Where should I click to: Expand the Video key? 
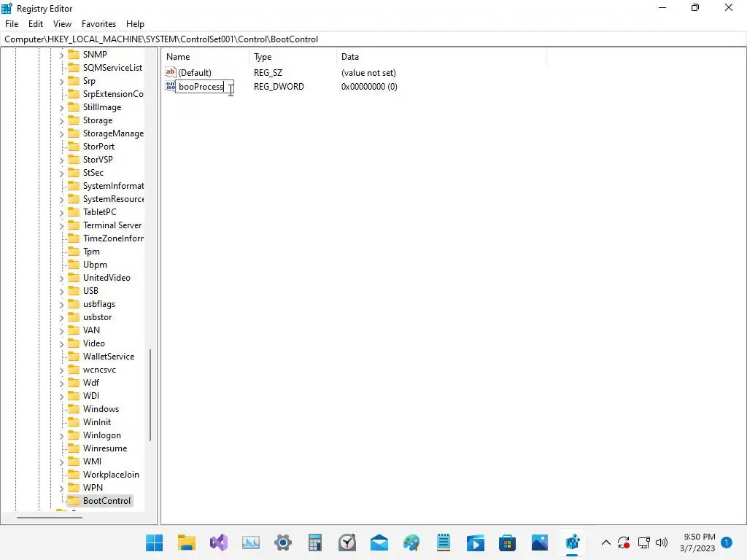point(61,344)
